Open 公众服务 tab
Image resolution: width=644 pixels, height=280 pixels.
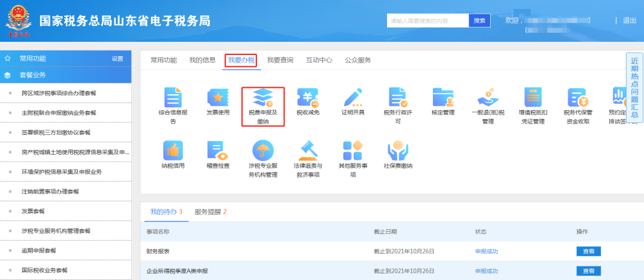pos(358,60)
